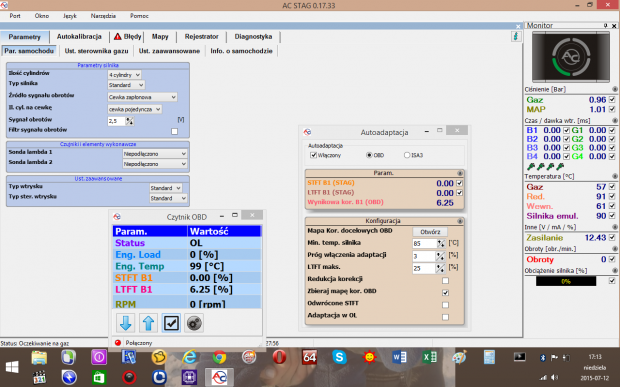The height and width of the screenshot is (387, 620).
Task: Enable the Filtr sygnału obrotów checkbox
Action: pos(174,131)
